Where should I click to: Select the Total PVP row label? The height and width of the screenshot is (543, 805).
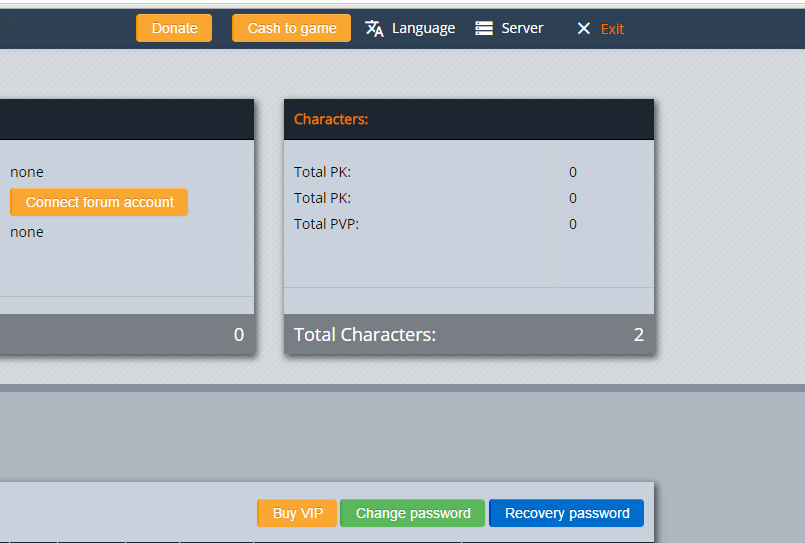tap(326, 224)
